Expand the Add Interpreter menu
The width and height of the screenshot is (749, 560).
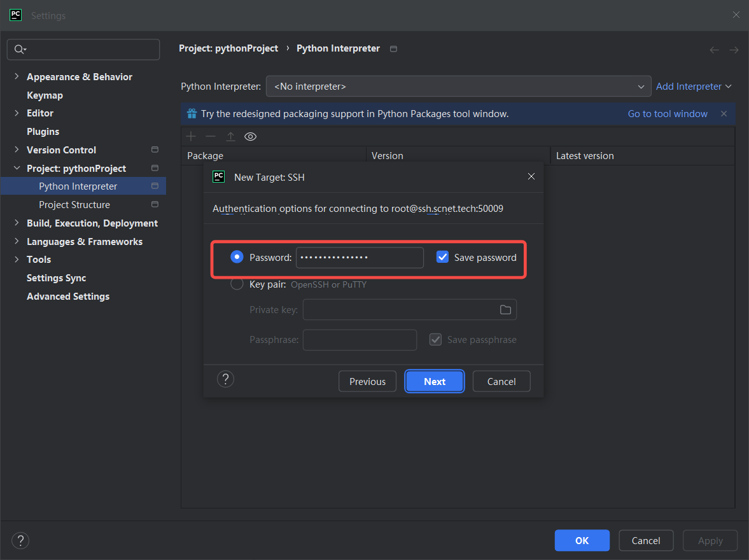point(693,87)
